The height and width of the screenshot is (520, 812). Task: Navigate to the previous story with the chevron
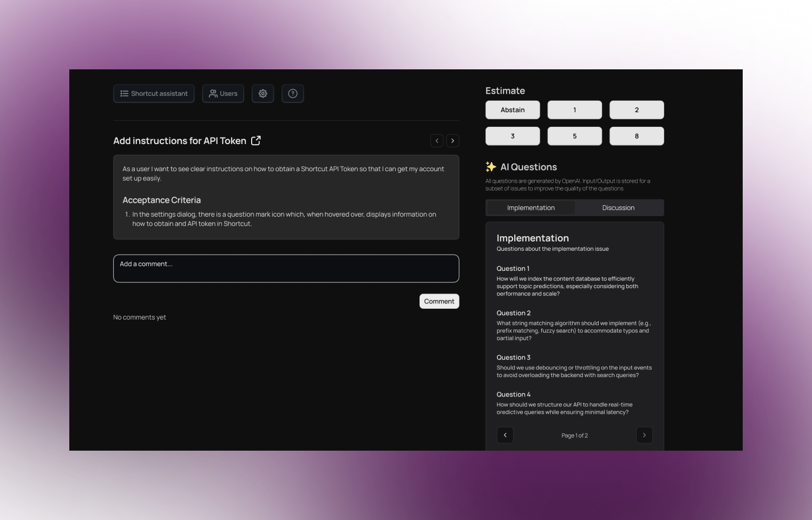[437, 140]
